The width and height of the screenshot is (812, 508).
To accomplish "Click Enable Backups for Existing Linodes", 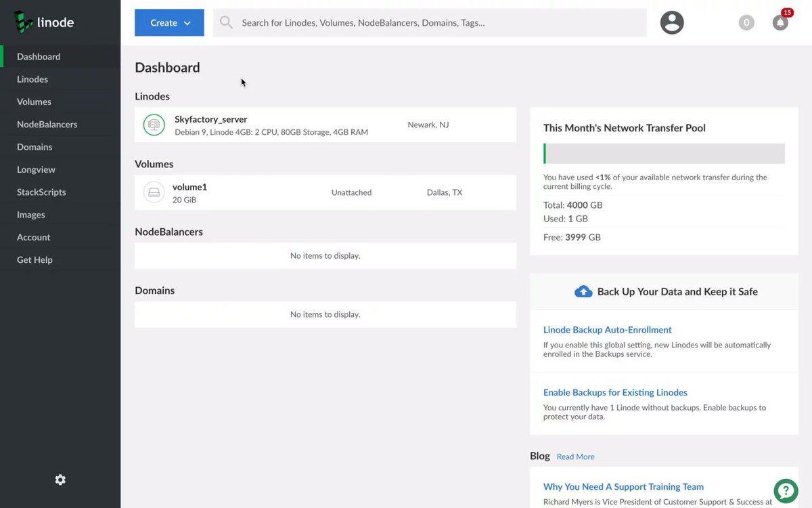I will coord(615,392).
